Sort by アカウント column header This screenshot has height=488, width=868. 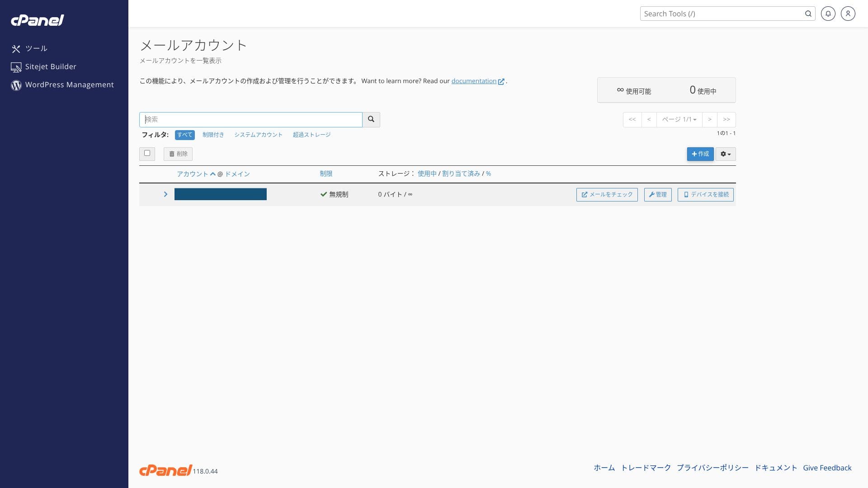click(x=193, y=174)
